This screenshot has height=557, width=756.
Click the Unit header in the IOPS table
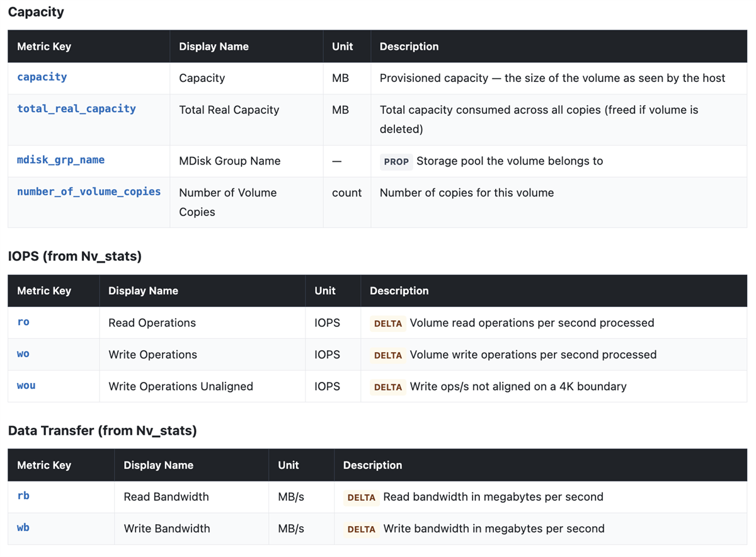[x=324, y=291]
